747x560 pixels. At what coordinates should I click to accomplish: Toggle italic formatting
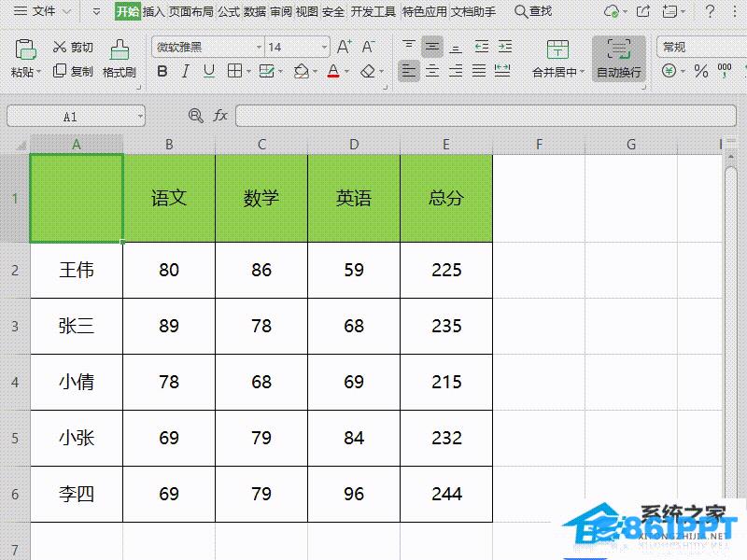(185, 72)
